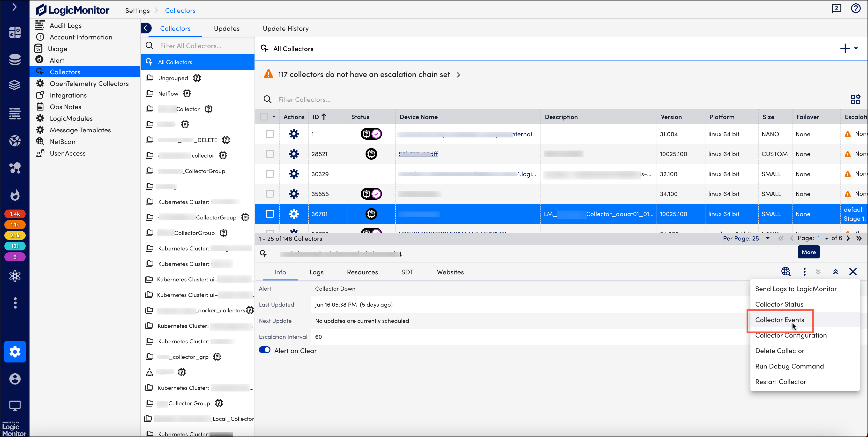
Task: Go to the next page of collectors
Action: click(848, 238)
